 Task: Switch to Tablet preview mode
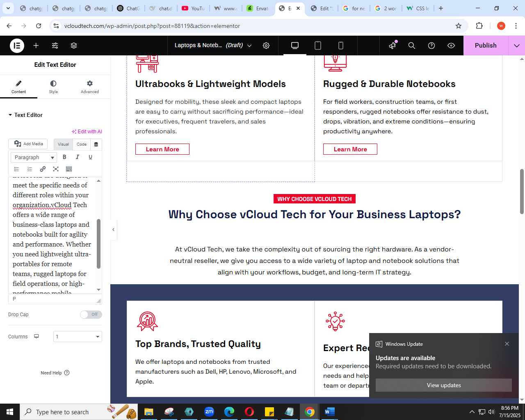tap(318, 46)
